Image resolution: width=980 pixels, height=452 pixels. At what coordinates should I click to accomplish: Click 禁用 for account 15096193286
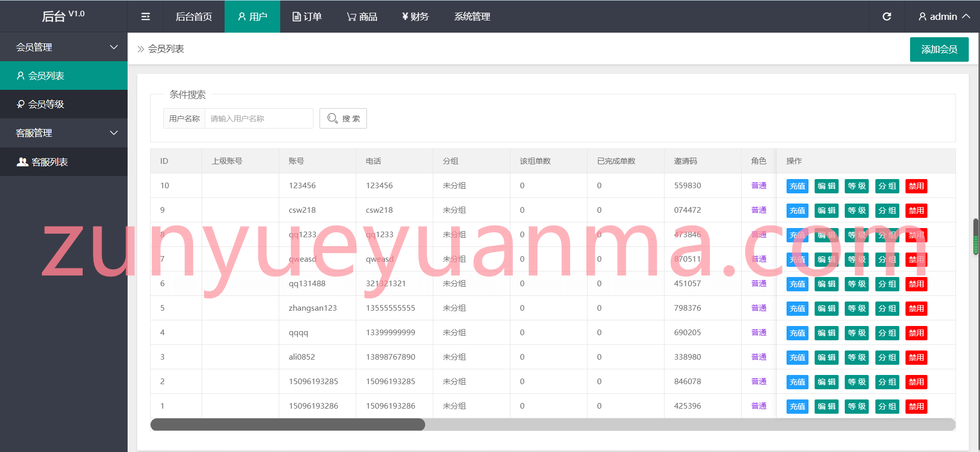tap(916, 407)
